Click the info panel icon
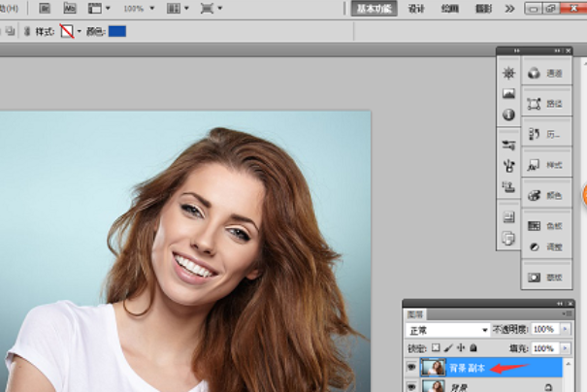 pyautogui.click(x=508, y=114)
